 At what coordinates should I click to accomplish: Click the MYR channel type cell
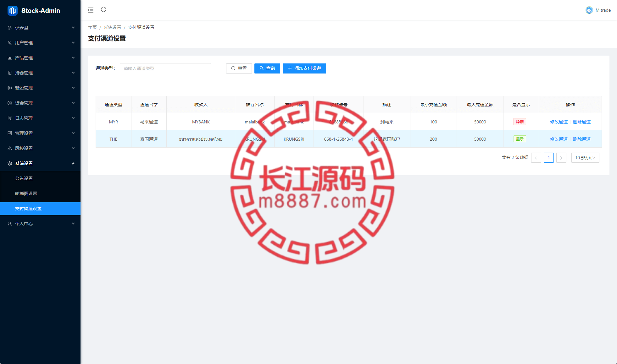114,122
